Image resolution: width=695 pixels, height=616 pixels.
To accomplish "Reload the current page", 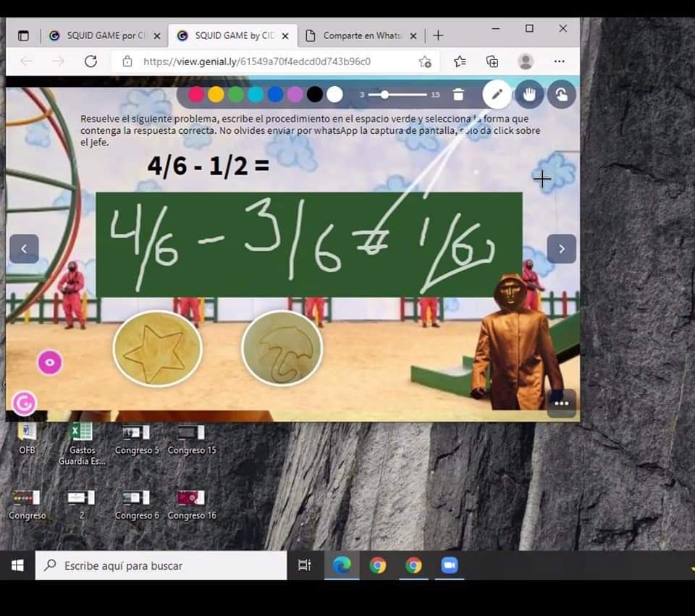I will pos(91,61).
